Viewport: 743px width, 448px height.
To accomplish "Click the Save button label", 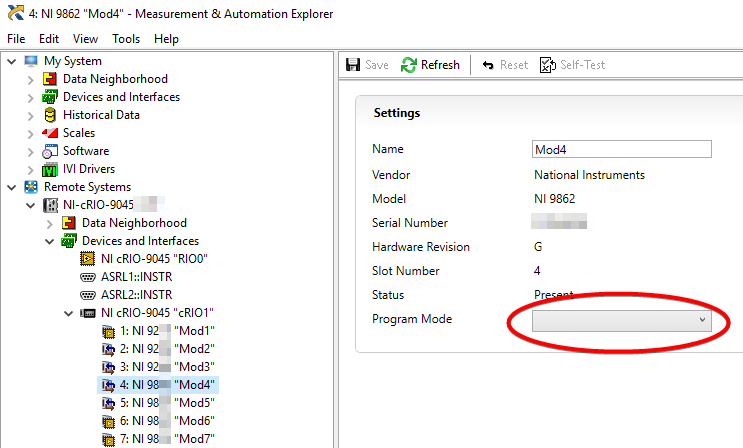I will (377, 65).
